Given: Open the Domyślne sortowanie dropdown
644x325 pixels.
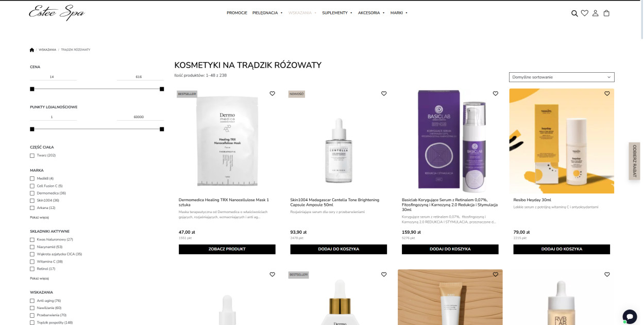Looking at the screenshot, I should point(562,77).
